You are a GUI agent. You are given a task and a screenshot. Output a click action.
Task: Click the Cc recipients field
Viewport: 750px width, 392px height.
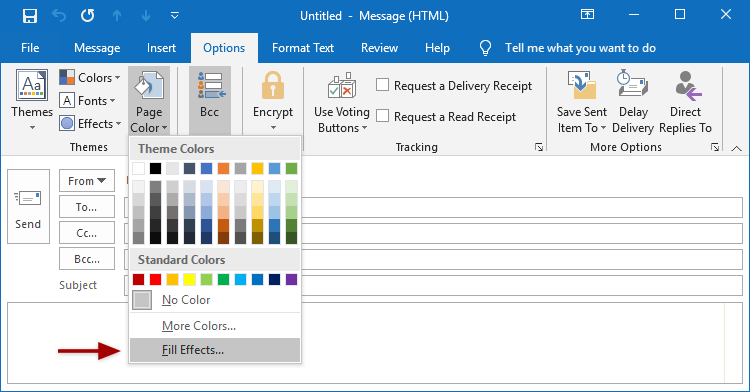coord(522,233)
